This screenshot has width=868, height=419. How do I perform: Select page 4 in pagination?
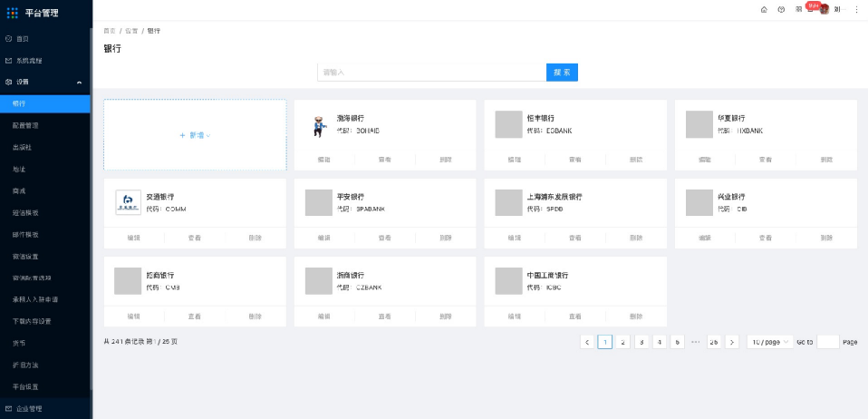(x=660, y=343)
